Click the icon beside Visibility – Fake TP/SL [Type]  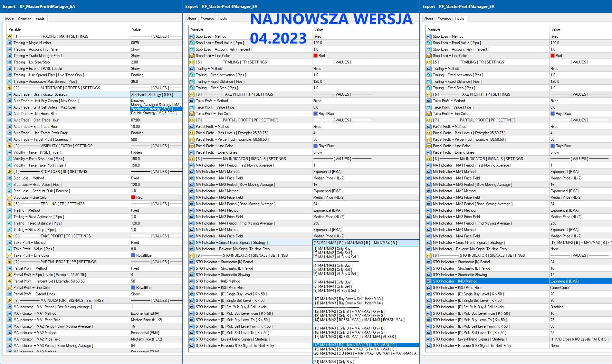(x=9, y=152)
